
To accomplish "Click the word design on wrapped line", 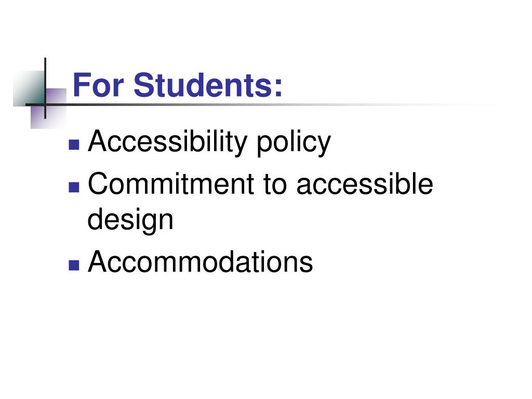I will (x=130, y=220).
